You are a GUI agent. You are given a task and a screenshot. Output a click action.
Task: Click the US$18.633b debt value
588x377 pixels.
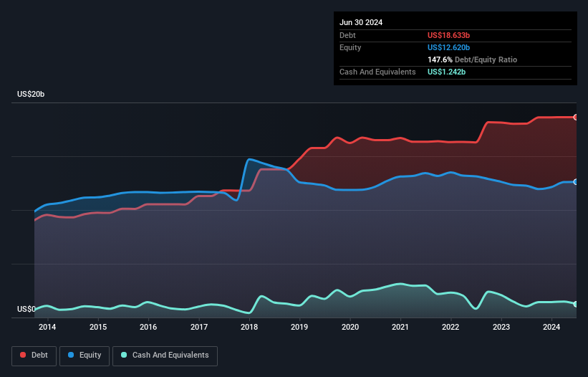tap(448, 35)
